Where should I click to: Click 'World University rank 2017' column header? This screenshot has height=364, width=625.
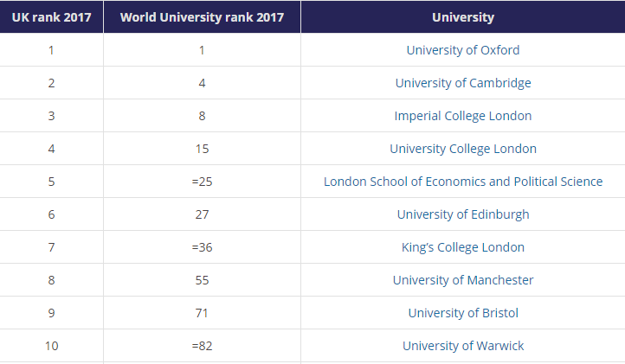tap(202, 17)
